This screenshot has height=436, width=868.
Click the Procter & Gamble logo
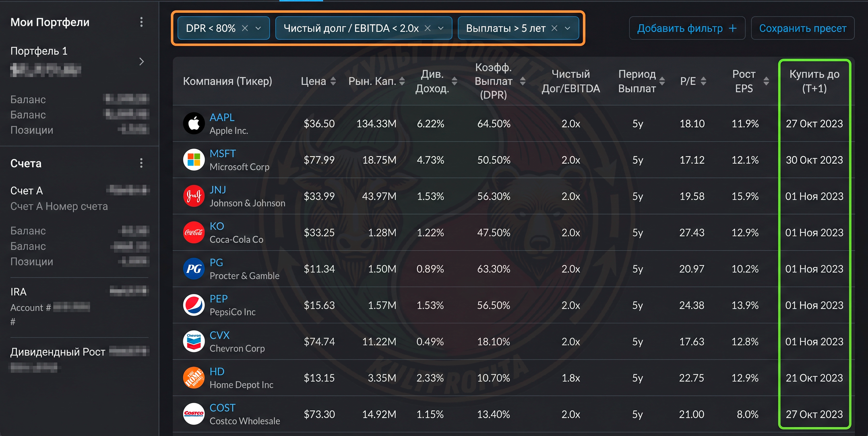(194, 269)
